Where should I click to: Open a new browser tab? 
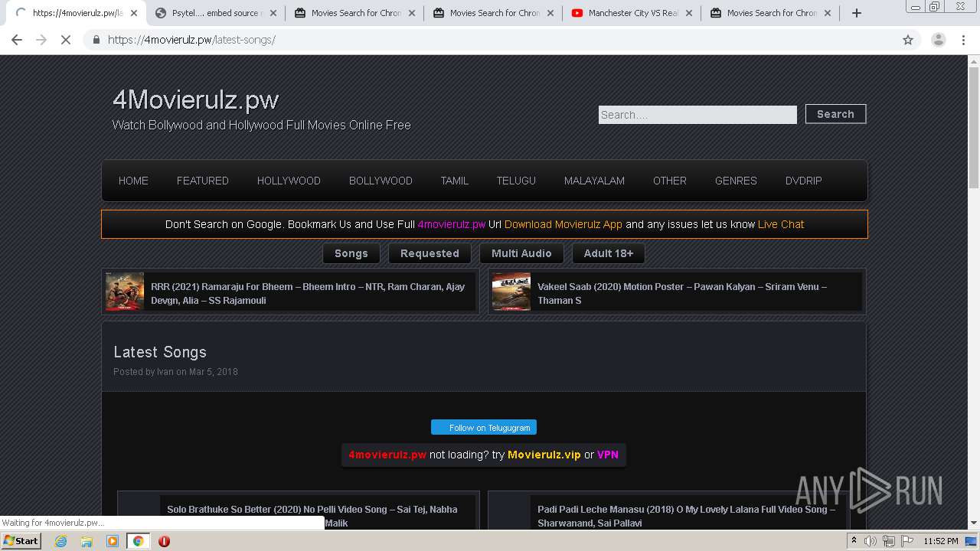click(x=857, y=13)
